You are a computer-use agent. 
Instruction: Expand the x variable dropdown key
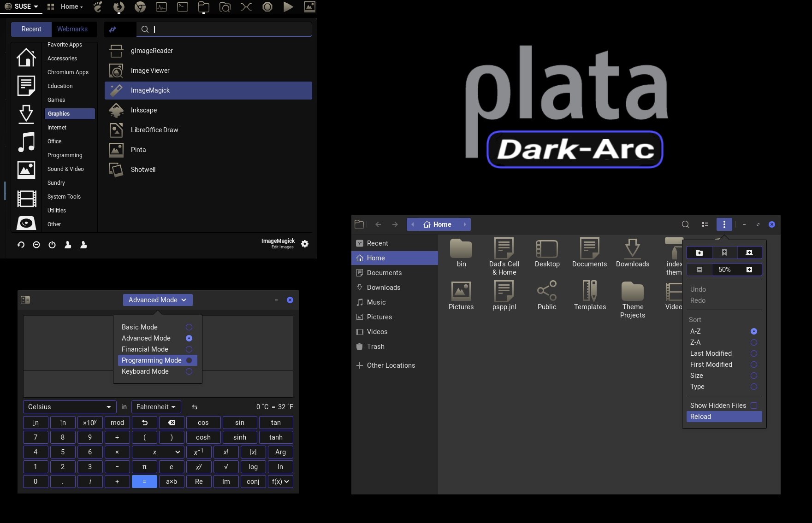[x=158, y=452]
